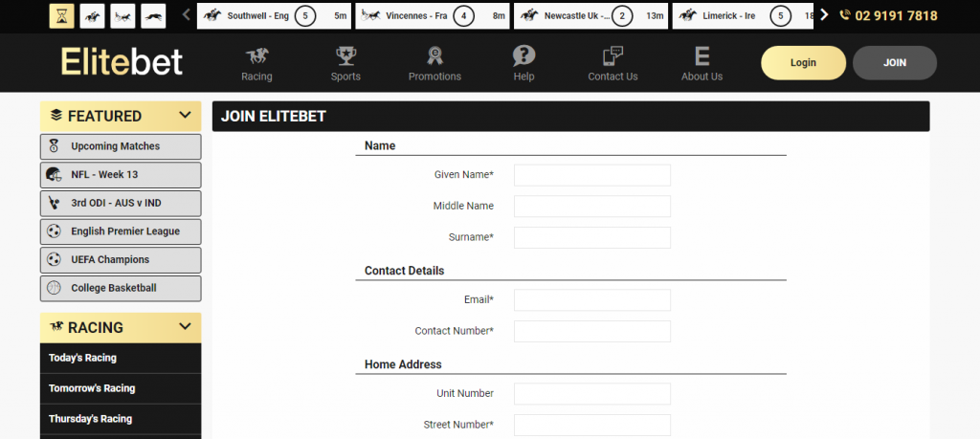The image size is (980, 439).
Task: Focus the Surname field
Action: click(591, 237)
